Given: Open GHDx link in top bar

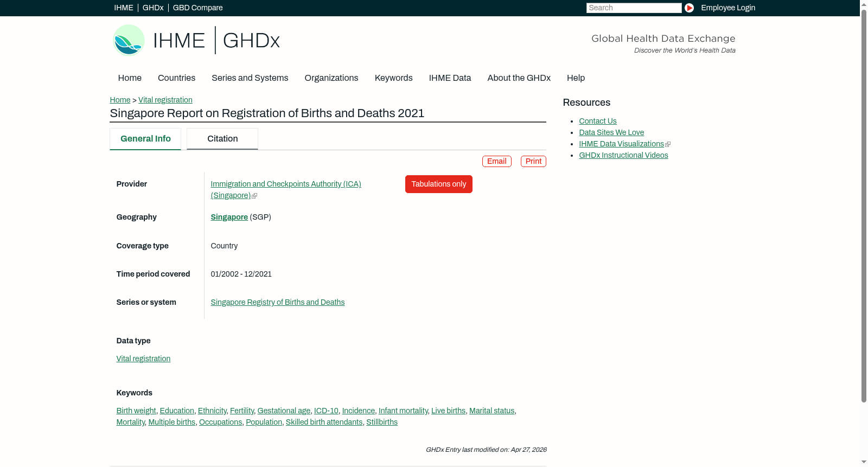Looking at the screenshot, I should click(x=153, y=8).
